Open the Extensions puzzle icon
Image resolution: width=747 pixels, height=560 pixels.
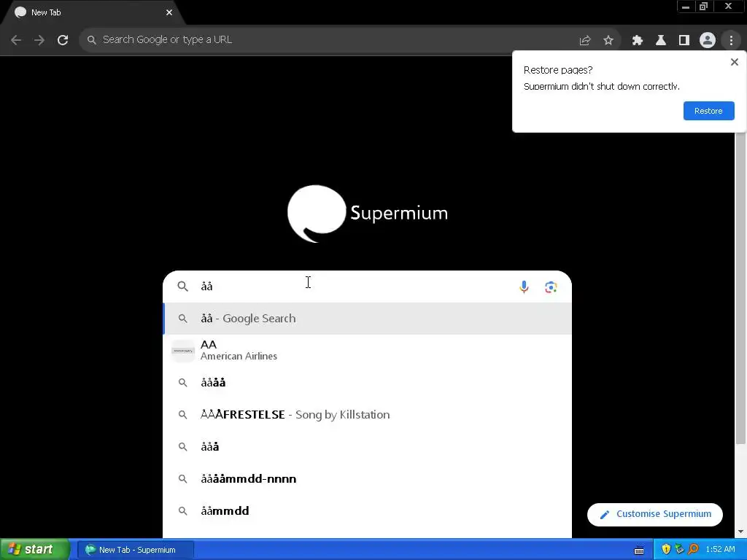coord(638,41)
